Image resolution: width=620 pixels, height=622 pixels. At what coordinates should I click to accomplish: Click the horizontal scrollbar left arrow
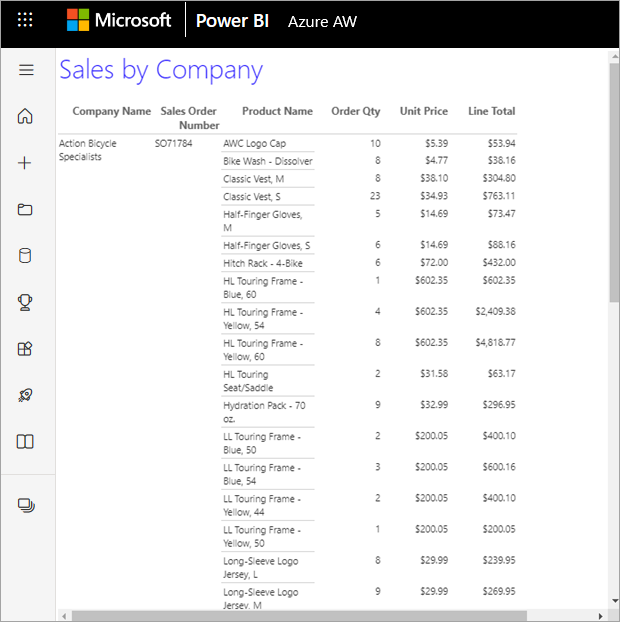coord(64,616)
